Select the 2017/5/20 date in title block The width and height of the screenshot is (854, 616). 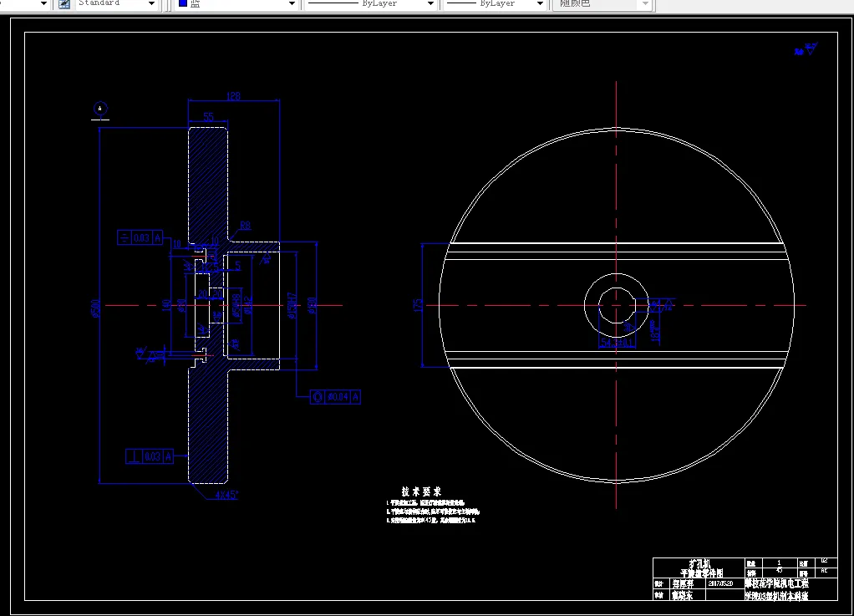(720, 583)
